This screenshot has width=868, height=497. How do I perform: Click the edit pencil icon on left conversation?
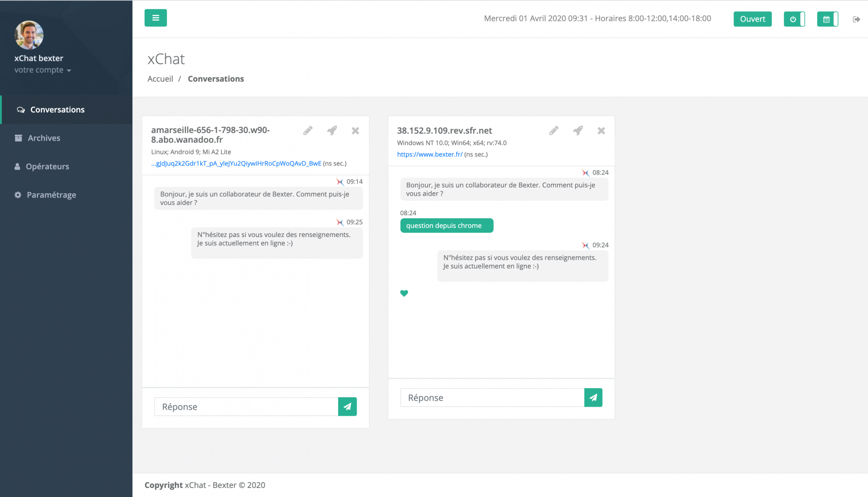pyautogui.click(x=308, y=131)
